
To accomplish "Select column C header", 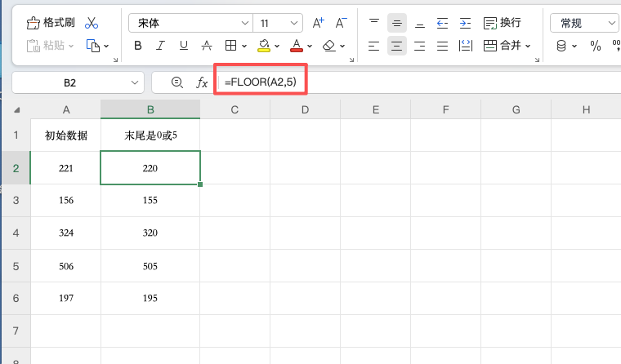I will [x=234, y=110].
